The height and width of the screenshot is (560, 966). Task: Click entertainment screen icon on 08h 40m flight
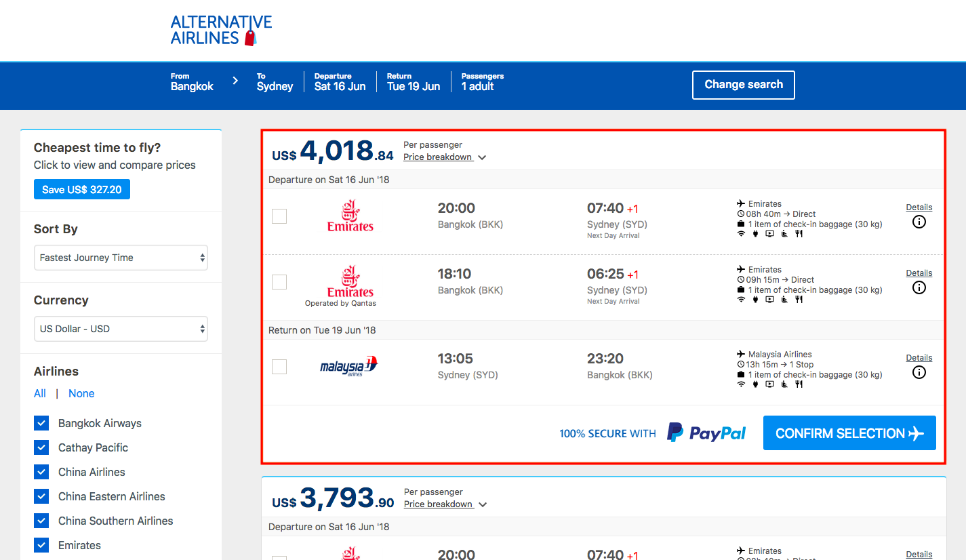pos(769,234)
